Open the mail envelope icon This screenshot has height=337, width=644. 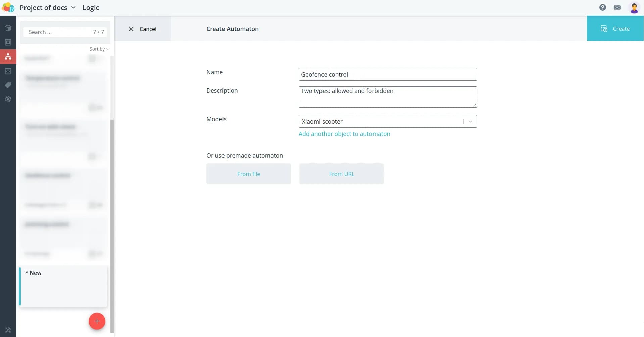[617, 7]
